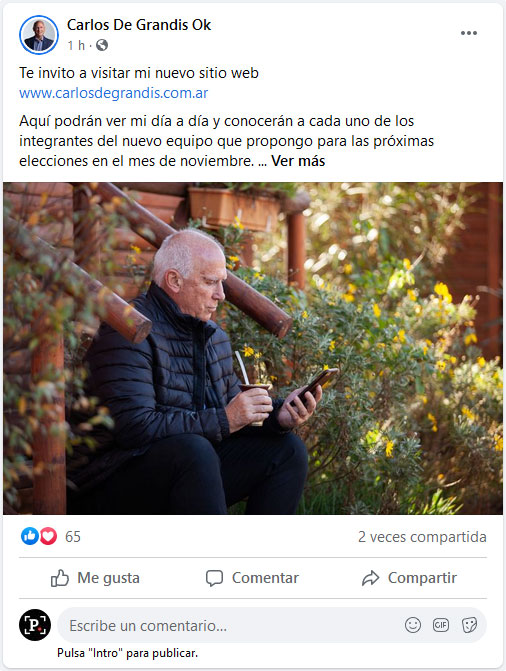Click the commenter's black P avatar
The image size is (506, 671).
click(x=35, y=625)
